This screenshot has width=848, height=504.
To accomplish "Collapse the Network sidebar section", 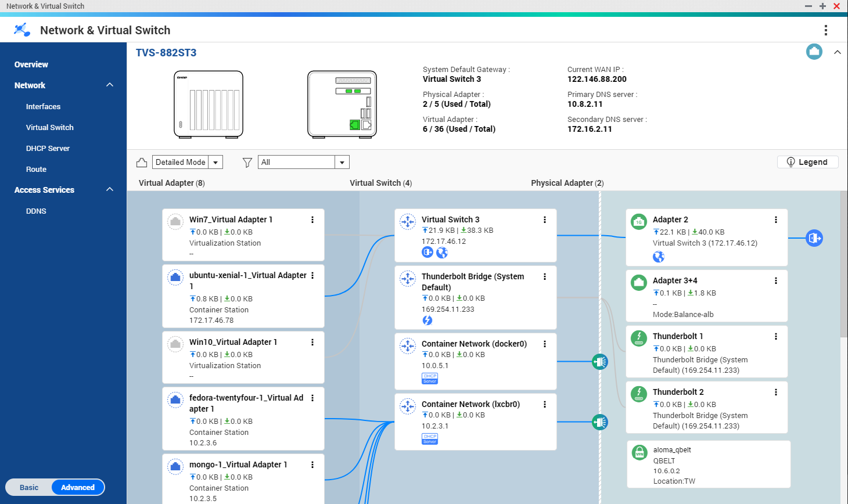I will (110, 85).
